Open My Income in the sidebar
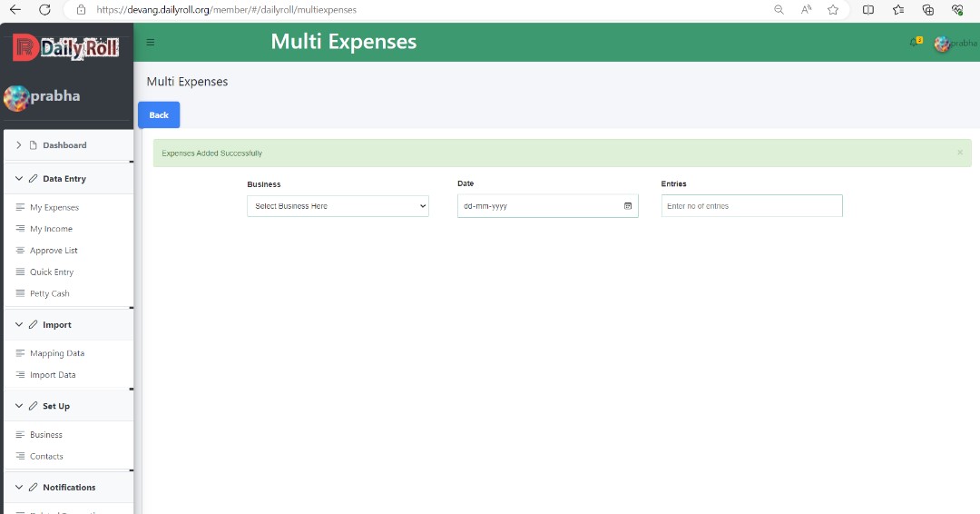This screenshot has width=980, height=514. (51, 229)
